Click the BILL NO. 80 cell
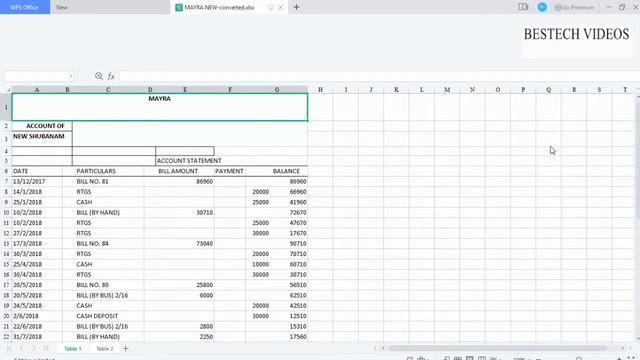The height and width of the screenshot is (360, 640). click(103, 285)
